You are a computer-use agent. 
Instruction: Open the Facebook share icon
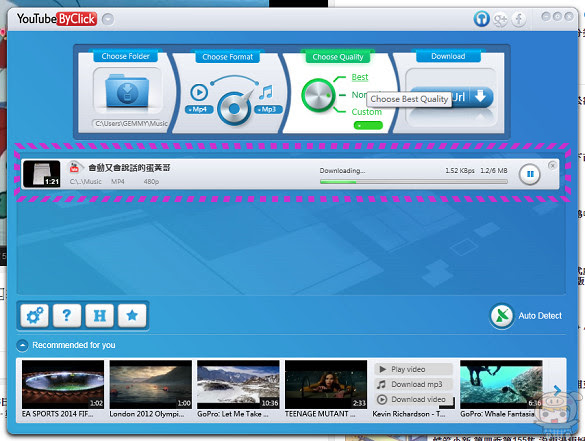pyautogui.click(x=519, y=19)
